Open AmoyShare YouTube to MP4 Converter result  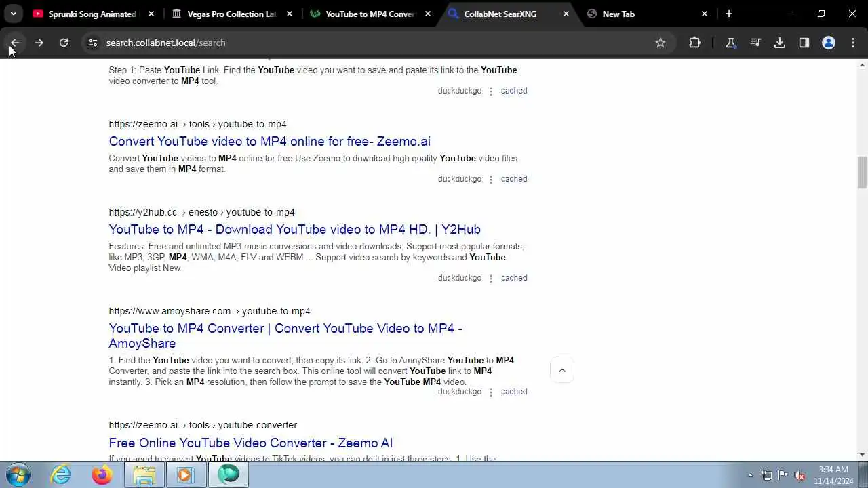click(x=285, y=335)
